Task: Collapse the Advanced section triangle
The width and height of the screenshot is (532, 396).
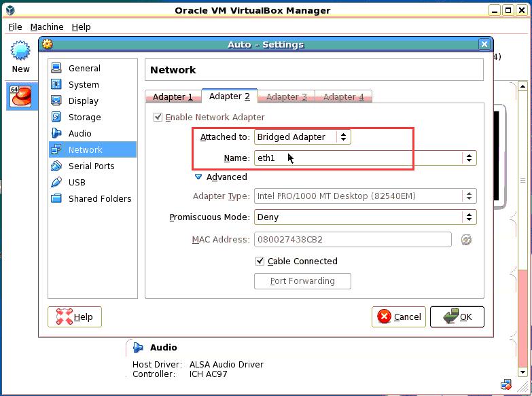Action: [198, 177]
